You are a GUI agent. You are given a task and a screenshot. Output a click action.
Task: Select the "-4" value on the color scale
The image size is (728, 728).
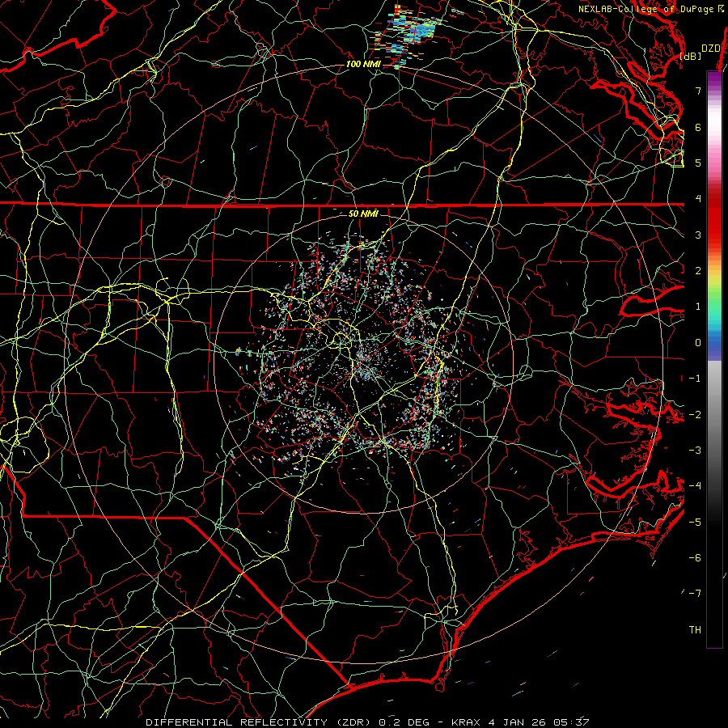point(695,486)
